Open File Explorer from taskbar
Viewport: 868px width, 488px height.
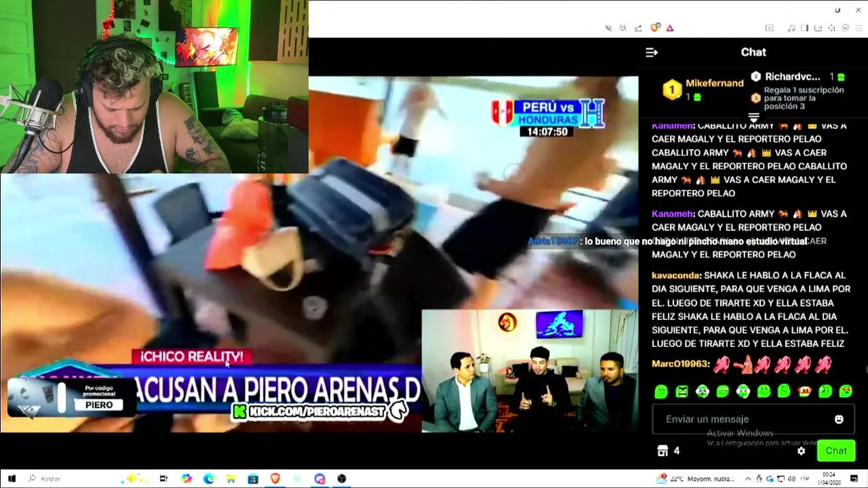tap(231, 479)
